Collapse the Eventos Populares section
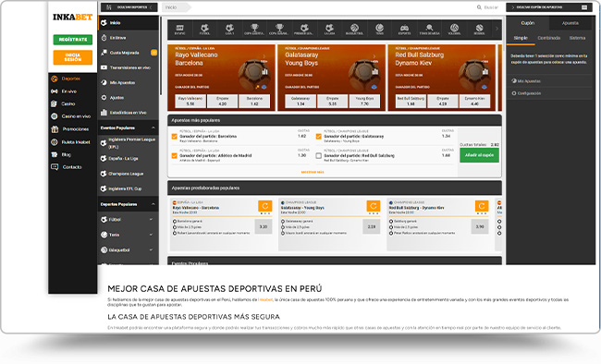601x364 pixels. click(153, 127)
